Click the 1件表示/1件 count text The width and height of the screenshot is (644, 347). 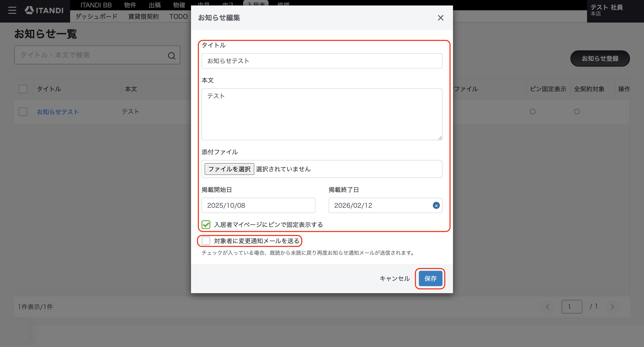(x=35, y=307)
